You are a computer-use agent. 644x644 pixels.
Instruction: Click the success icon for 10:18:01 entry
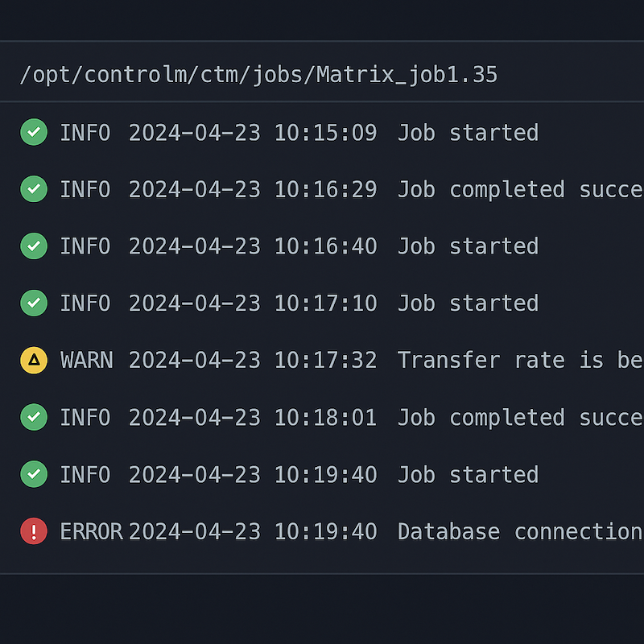(x=34, y=417)
